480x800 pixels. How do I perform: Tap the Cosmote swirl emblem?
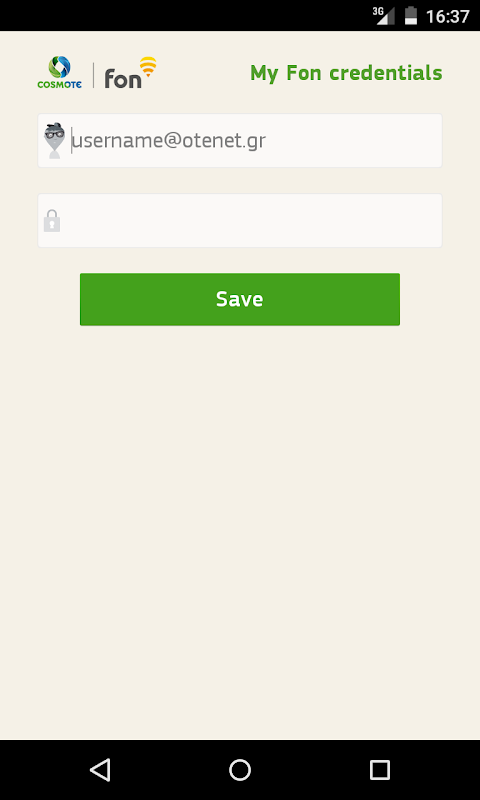[x=59, y=67]
